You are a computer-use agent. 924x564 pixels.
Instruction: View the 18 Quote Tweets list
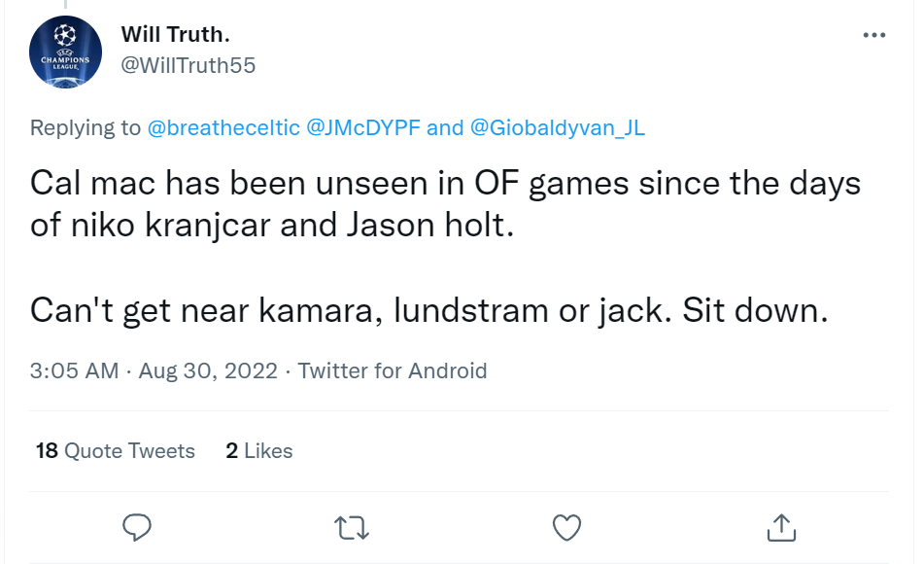tap(115, 451)
